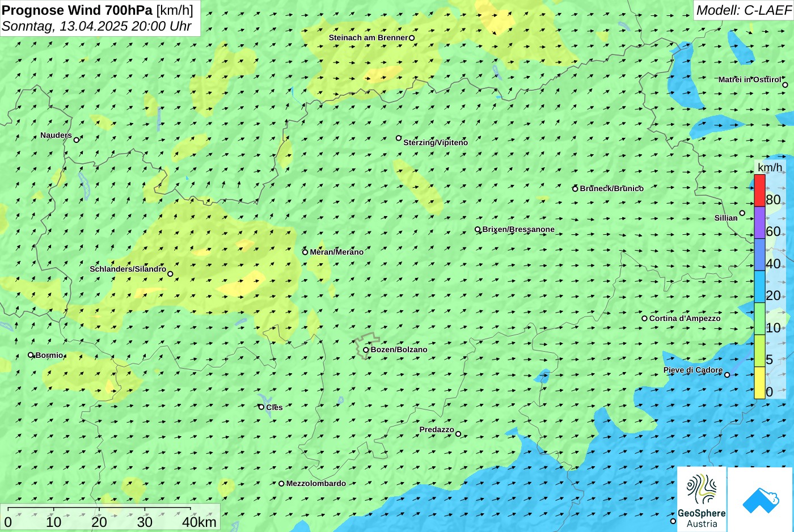The width and height of the screenshot is (794, 532).
Task: Select the "30" label on the distance scale bar
Action: (145, 522)
